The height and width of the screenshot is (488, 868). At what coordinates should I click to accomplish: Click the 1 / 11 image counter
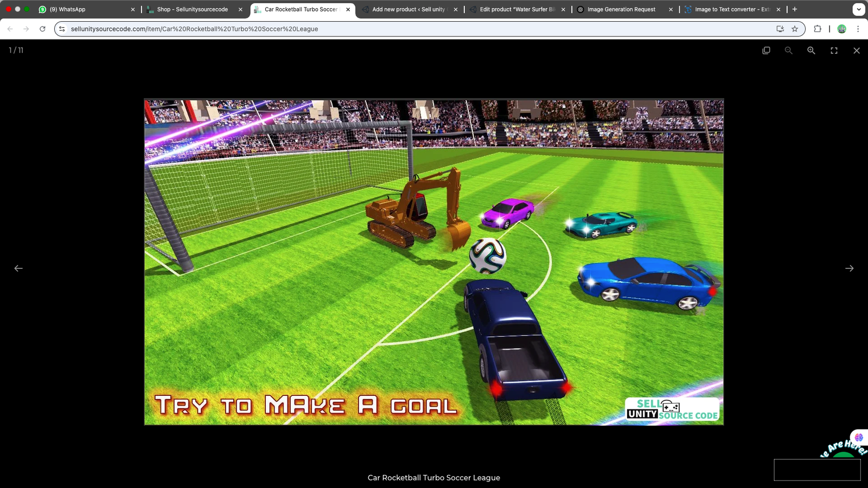(16, 50)
